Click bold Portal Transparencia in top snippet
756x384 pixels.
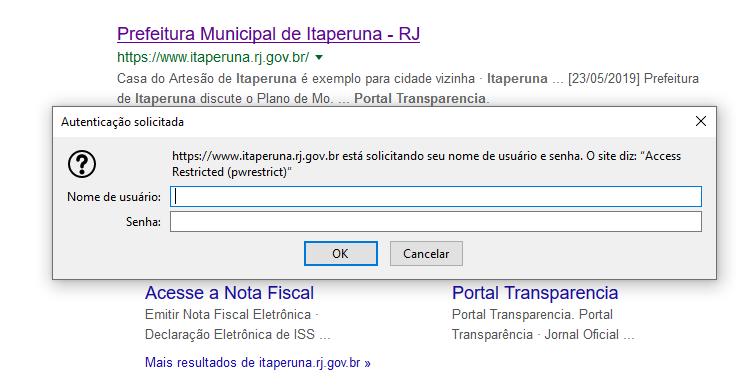(x=420, y=98)
